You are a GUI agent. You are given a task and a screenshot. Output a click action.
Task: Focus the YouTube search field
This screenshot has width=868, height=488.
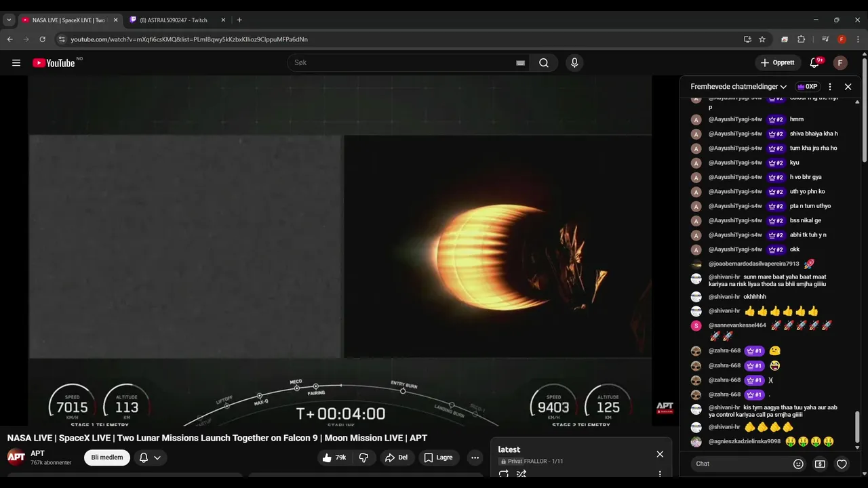[400, 63]
